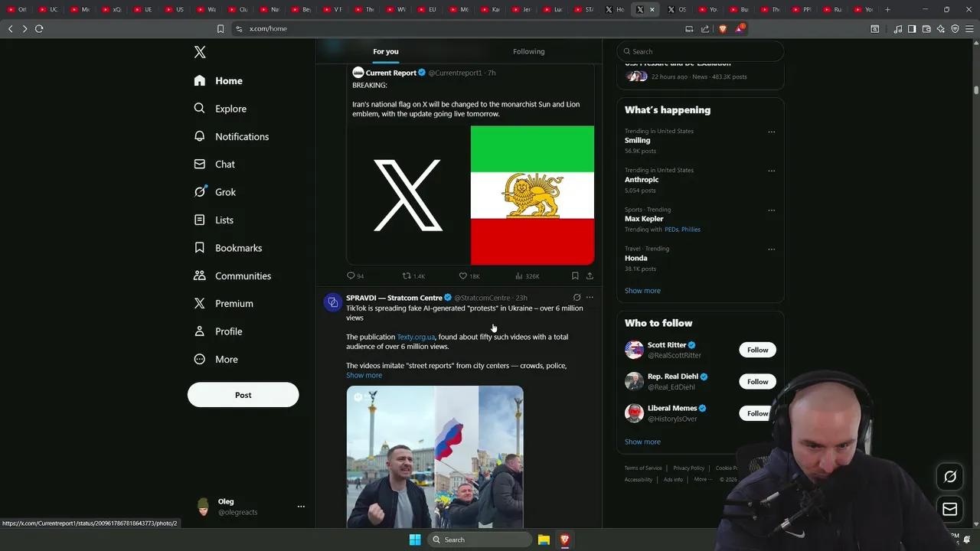Viewport: 980px width, 551px height.
Task: Share the Current Report post
Action: (x=590, y=275)
